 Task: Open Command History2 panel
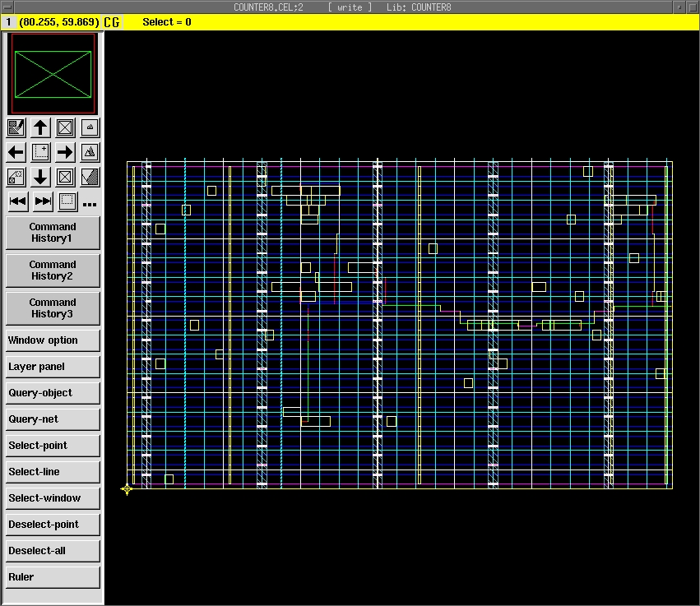coord(53,271)
